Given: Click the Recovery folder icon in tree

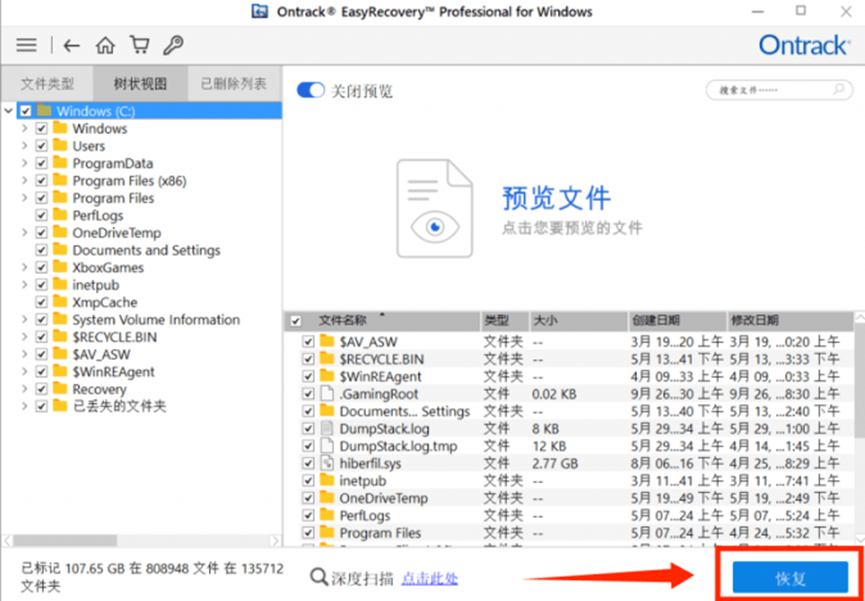Looking at the screenshot, I should 60,389.
